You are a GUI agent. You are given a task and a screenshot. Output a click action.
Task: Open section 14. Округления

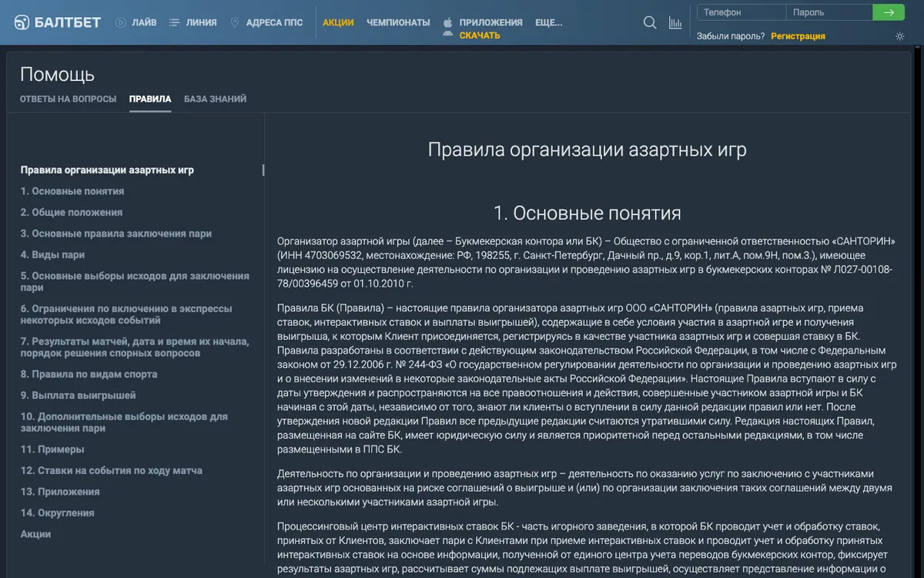(x=58, y=512)
